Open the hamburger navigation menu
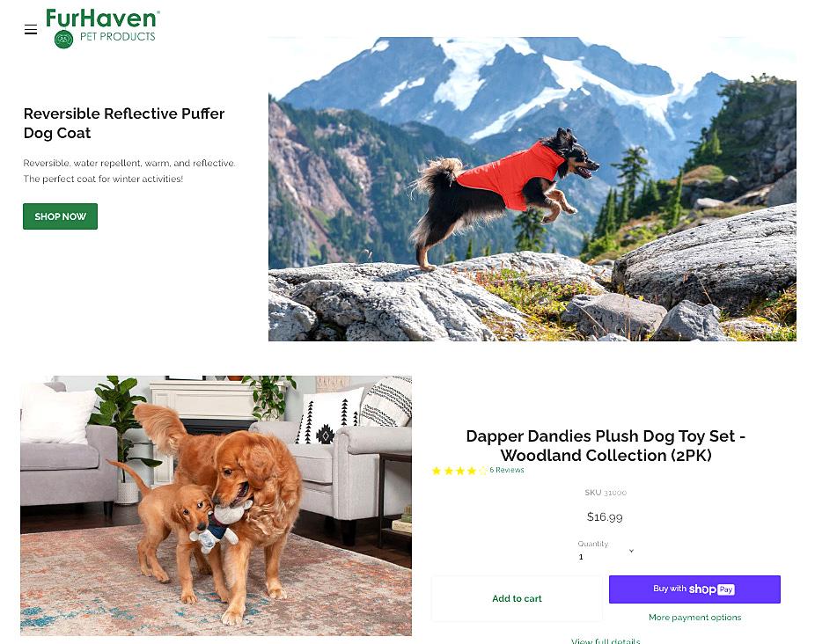The height and width of the screenshot is (644, 815). tap(31, 30)
